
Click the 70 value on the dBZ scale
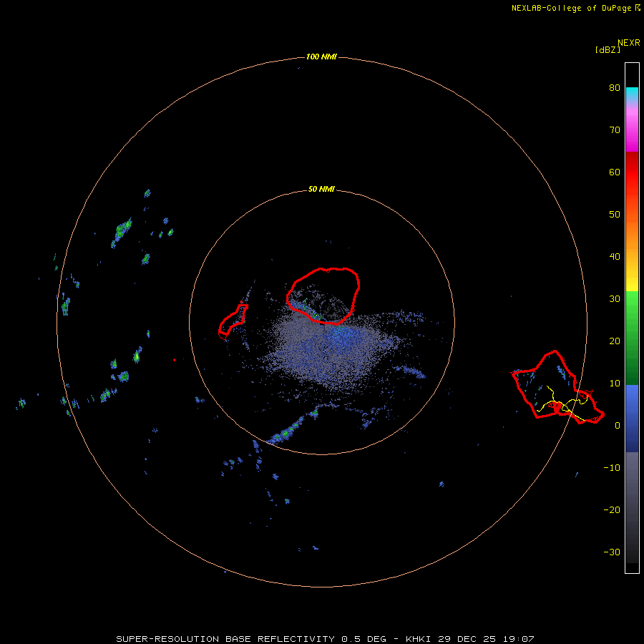point(615,130)
